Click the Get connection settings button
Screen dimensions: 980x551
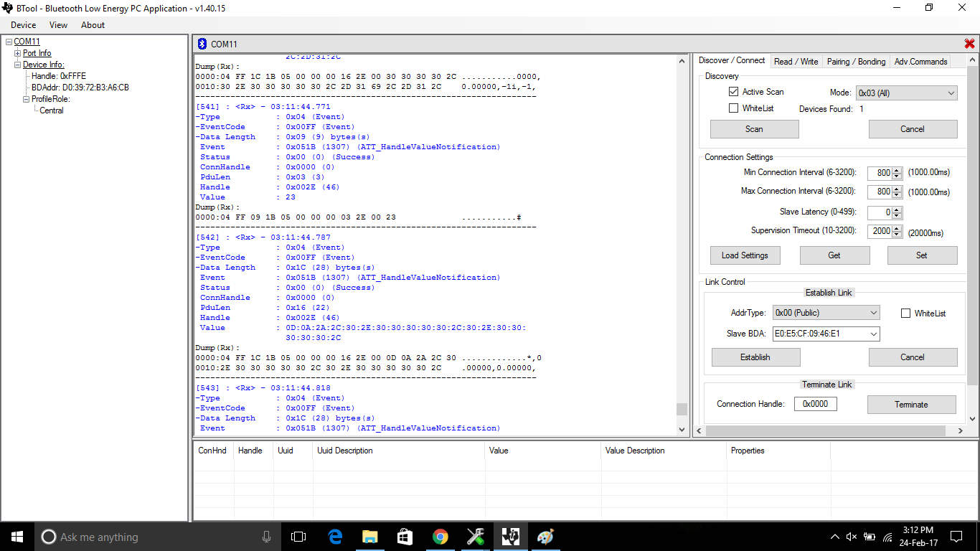834,255
